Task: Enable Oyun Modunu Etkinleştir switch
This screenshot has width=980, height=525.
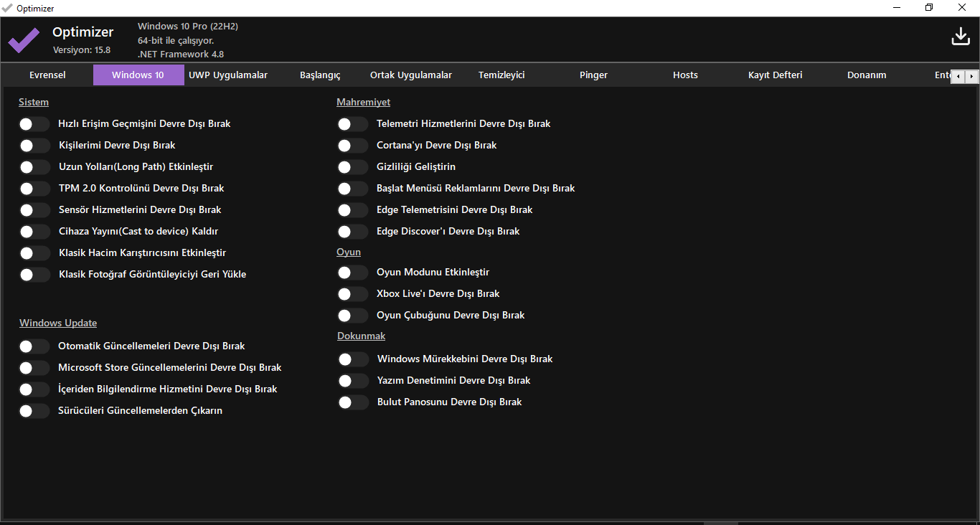Action: 353,273
